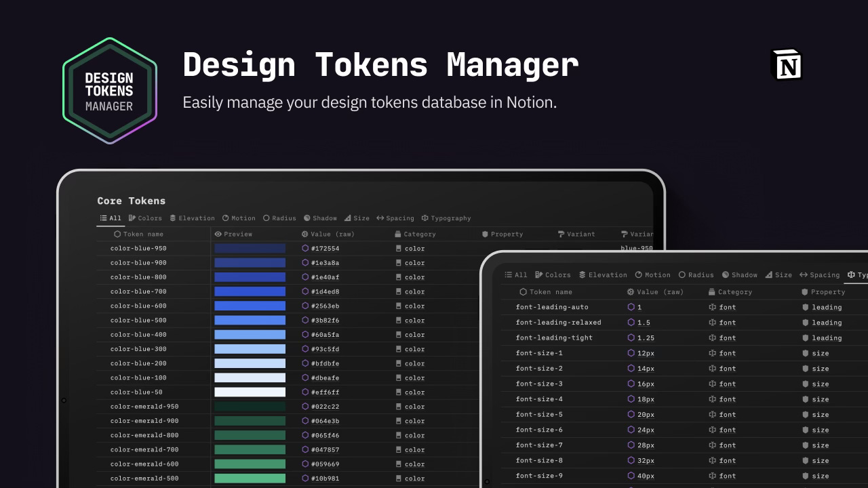
Task: Switch to Shadow tab in front tablet
Action: (x=739, y=275)
